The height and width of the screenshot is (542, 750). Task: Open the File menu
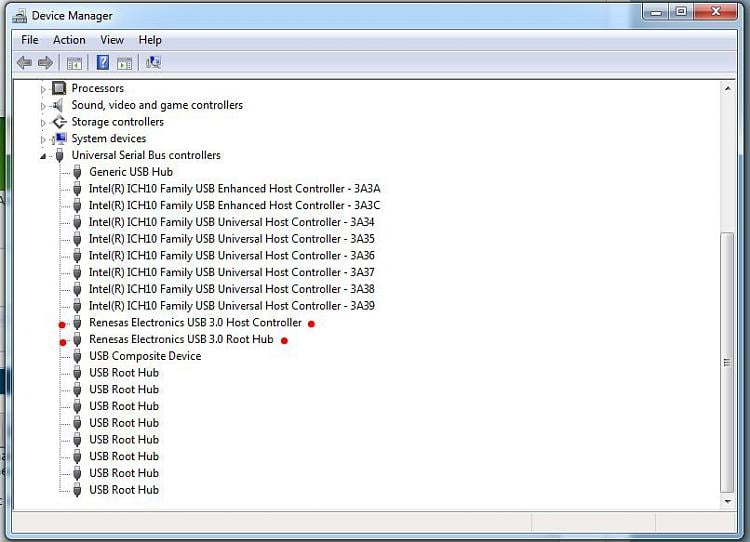click(x=30, y=40)
